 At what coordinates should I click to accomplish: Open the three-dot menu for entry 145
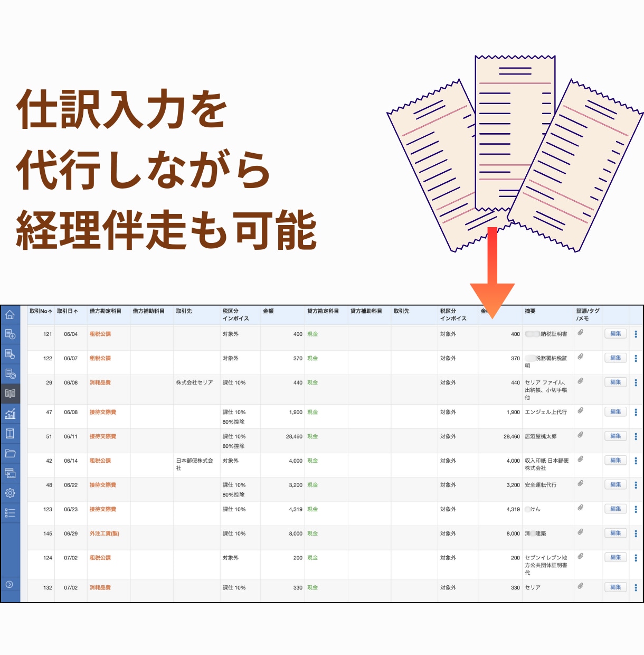pyautogui.click(x=636, y=534)
